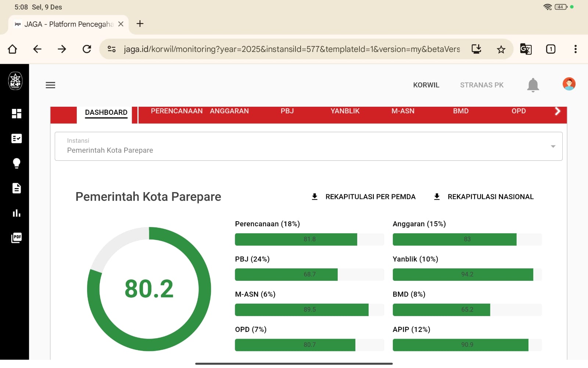Screen dimensions: 588x368
Task: Open the ANGGARAN tab
Action: click(229, 111)
